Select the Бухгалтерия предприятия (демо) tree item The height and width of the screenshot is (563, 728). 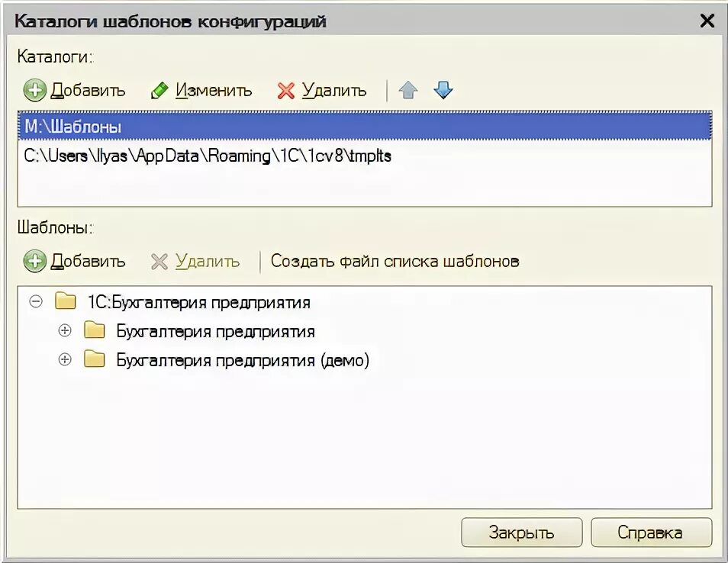tap(243, 360)
